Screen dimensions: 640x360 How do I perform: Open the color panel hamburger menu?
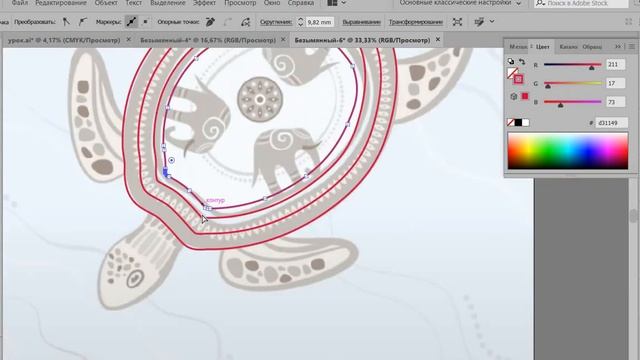[x=631, y=47]
